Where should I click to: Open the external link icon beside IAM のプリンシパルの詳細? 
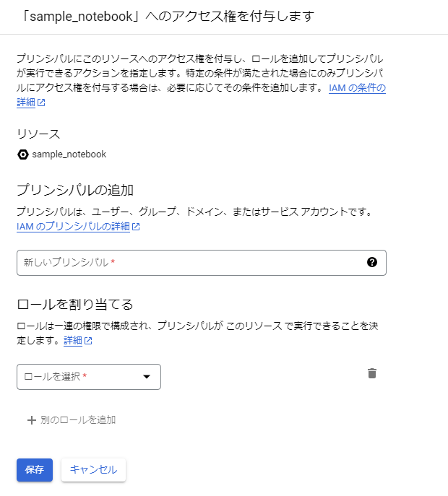click(136, 227)
